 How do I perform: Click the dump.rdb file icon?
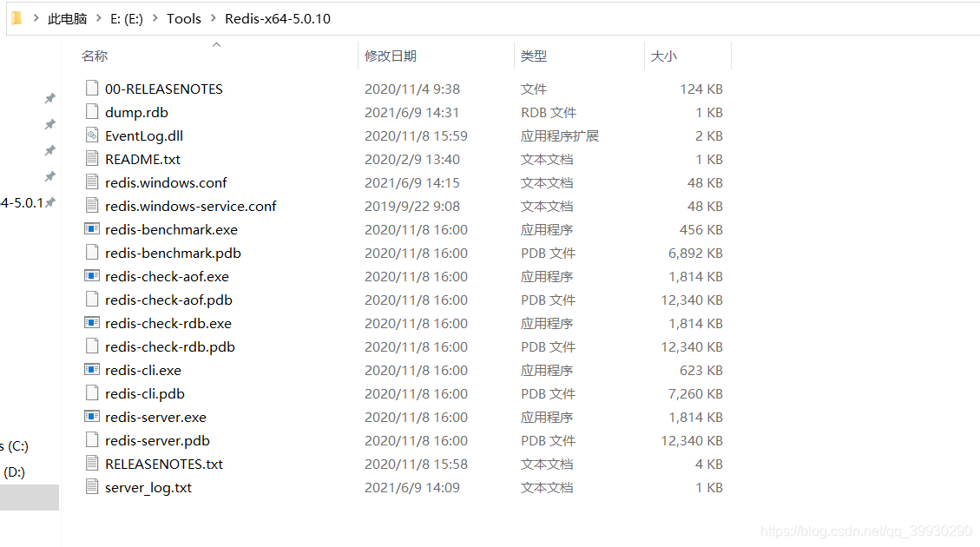point(92,112)
